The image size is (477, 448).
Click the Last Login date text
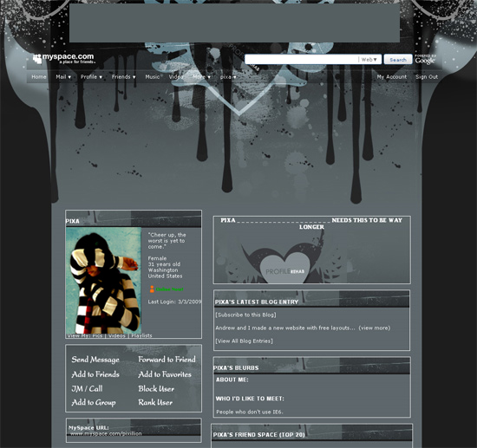click(x=174, y=302)
